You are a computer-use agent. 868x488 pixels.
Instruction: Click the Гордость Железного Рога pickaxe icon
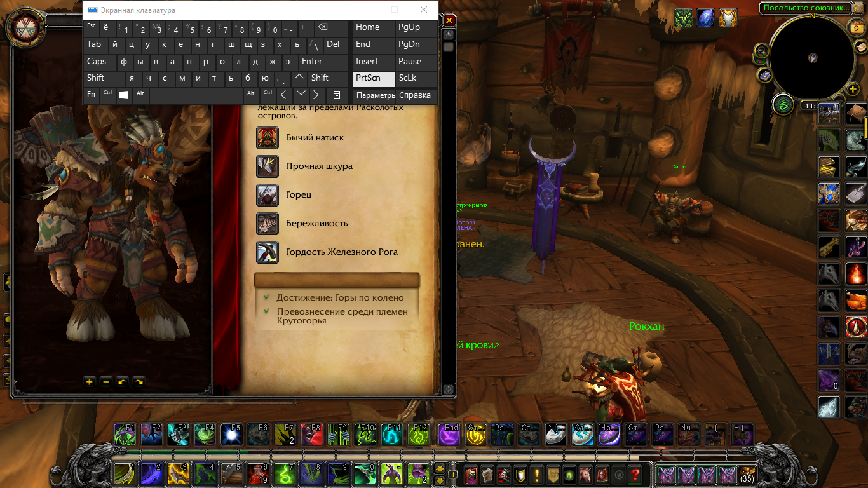[x=268, y=252]
